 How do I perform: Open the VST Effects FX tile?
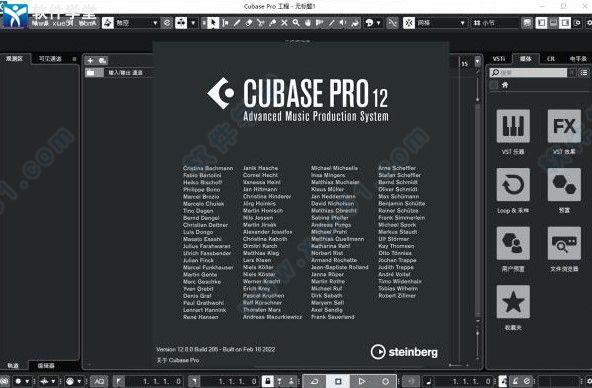[x=564, y=126]
